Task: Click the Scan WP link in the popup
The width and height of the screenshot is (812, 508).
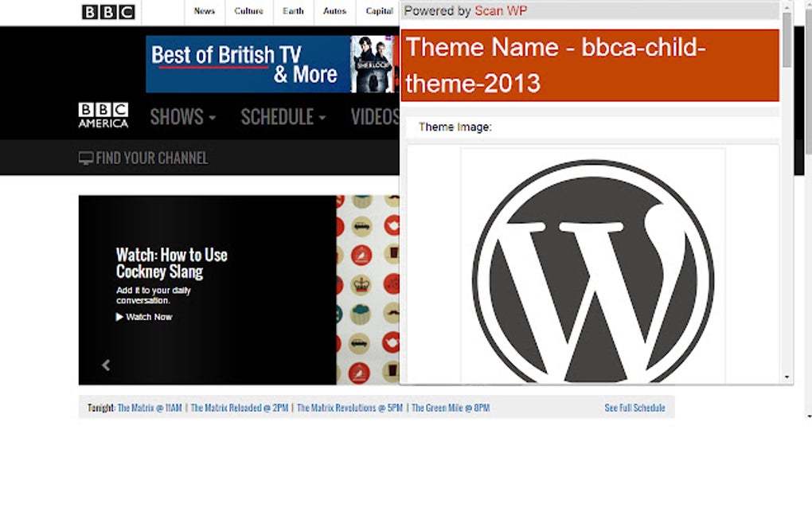Action: 500,11
